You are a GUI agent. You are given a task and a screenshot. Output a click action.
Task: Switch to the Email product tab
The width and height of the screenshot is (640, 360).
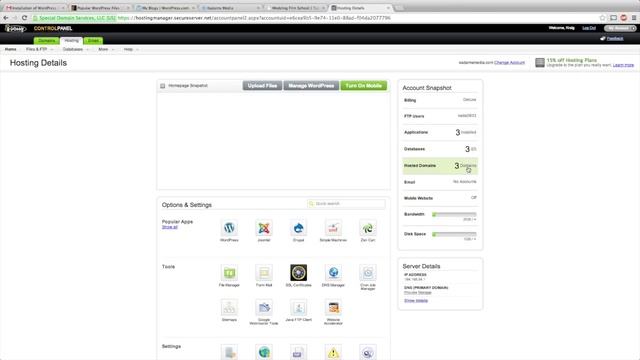click(93, 40)
